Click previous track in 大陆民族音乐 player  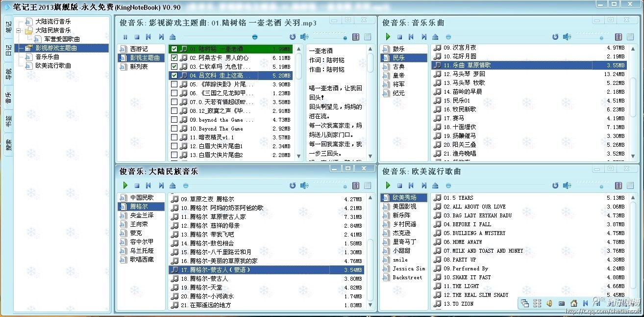click(x=149, y=185)
